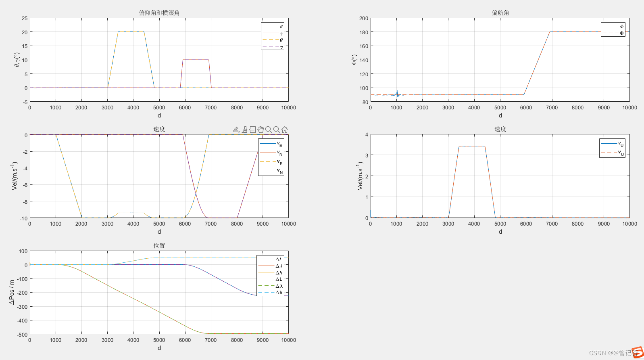
Task: Click the solid orange vN legend entry
Action: click(271, 153)
